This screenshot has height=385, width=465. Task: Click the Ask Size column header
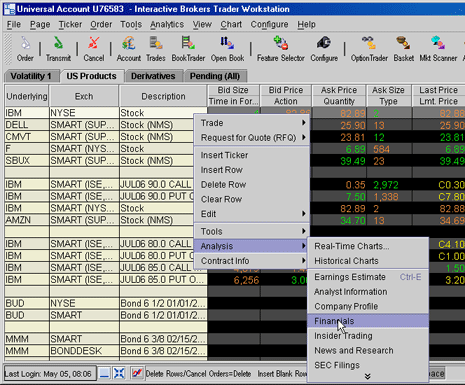388,90
